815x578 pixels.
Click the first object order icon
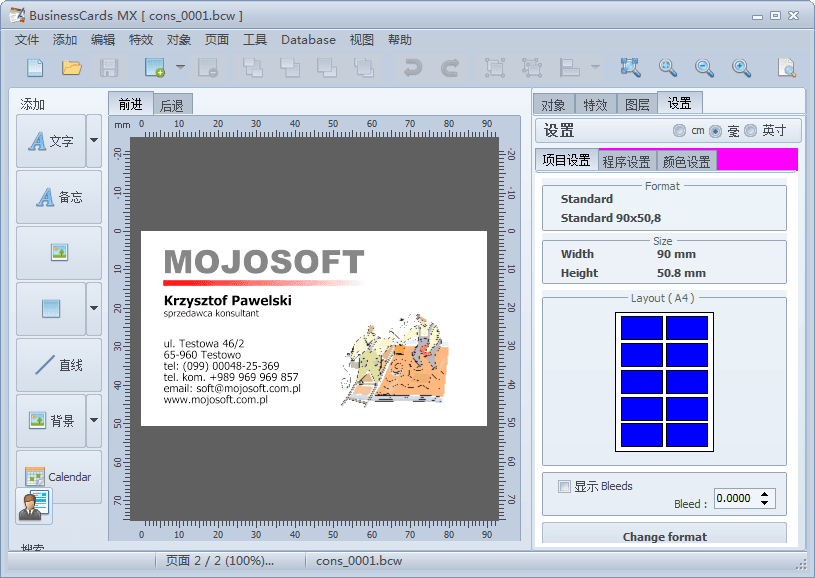click(x=253, y=68)
